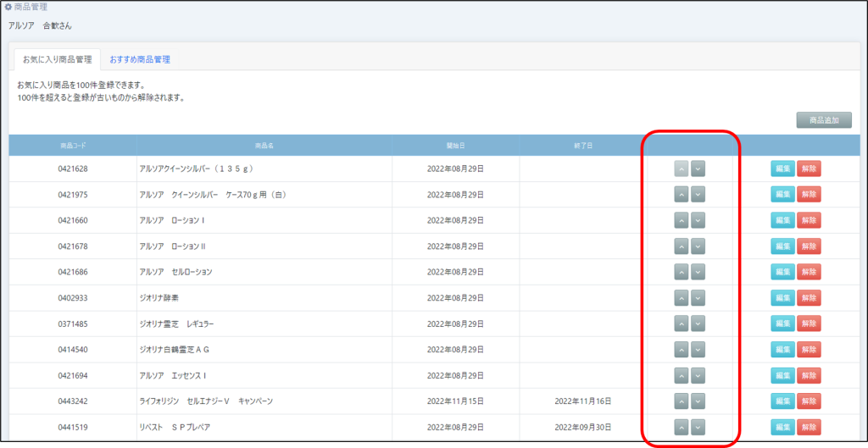The image size is (868, 448).
Task: Click 解除 for リベスト SPプレベア row
Action: point(809,428)
